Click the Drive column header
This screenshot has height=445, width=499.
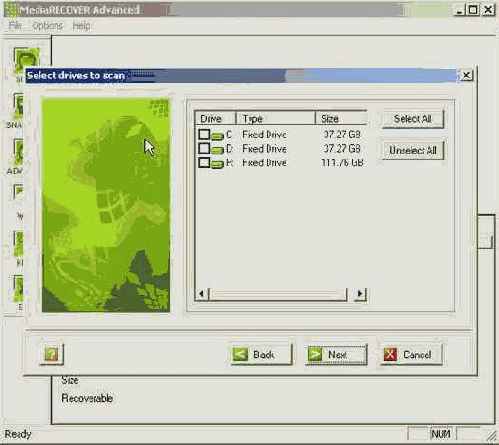215,118
